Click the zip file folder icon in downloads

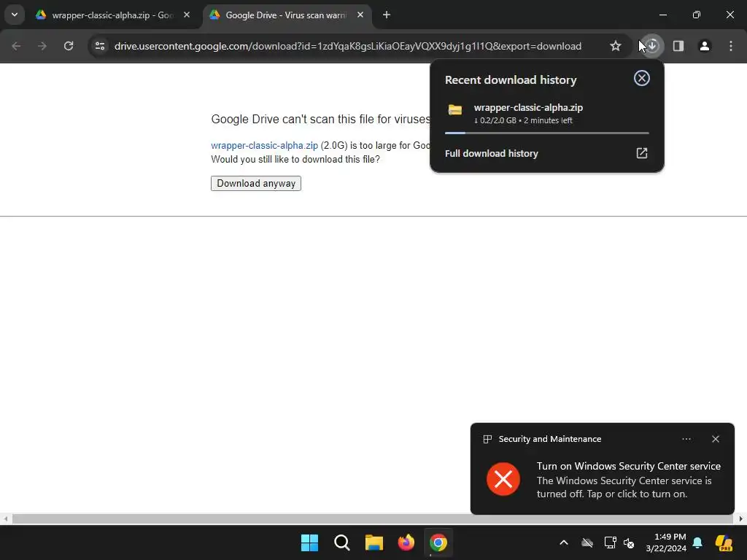[x=455, y=110]
